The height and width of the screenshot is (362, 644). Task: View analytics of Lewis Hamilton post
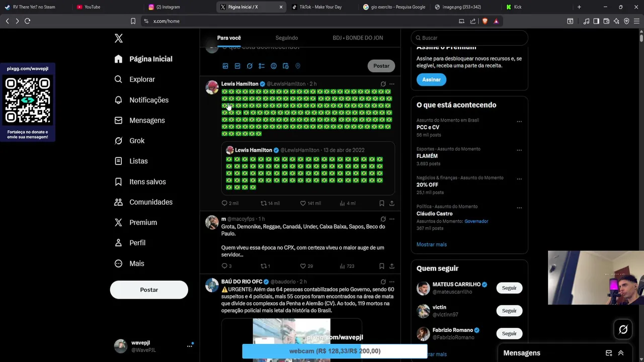348,203
